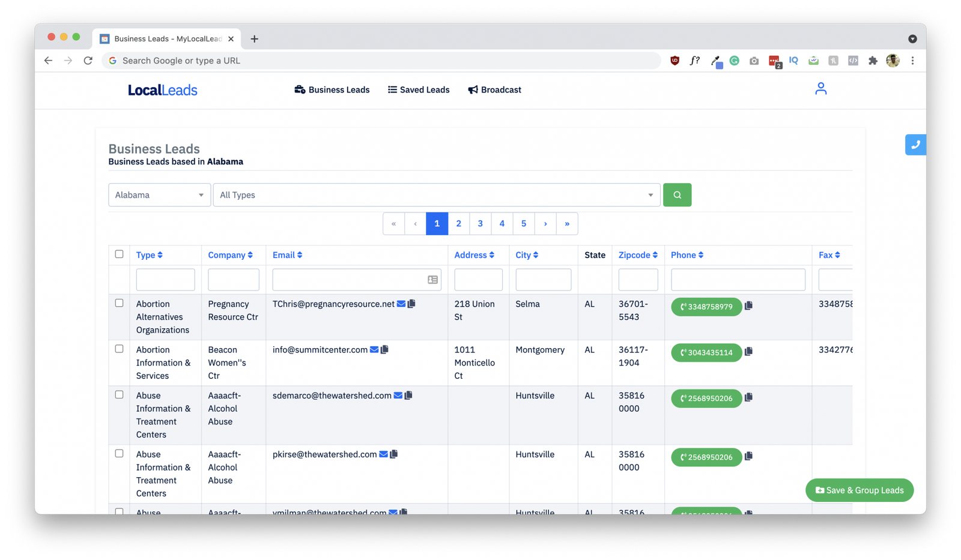Call phone number 3043435114
The image size is (961, 560).
[x=706, y=352]
